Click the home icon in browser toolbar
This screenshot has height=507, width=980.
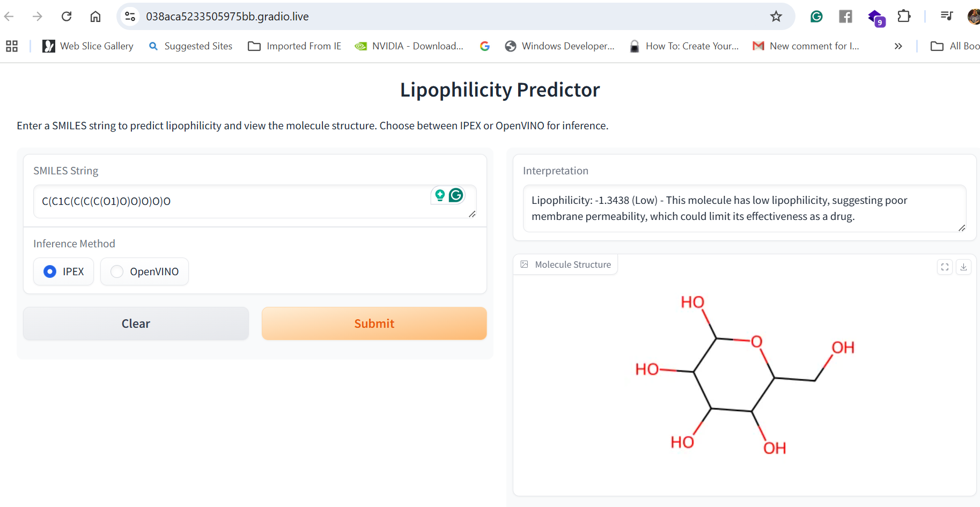tap(95, 17)
